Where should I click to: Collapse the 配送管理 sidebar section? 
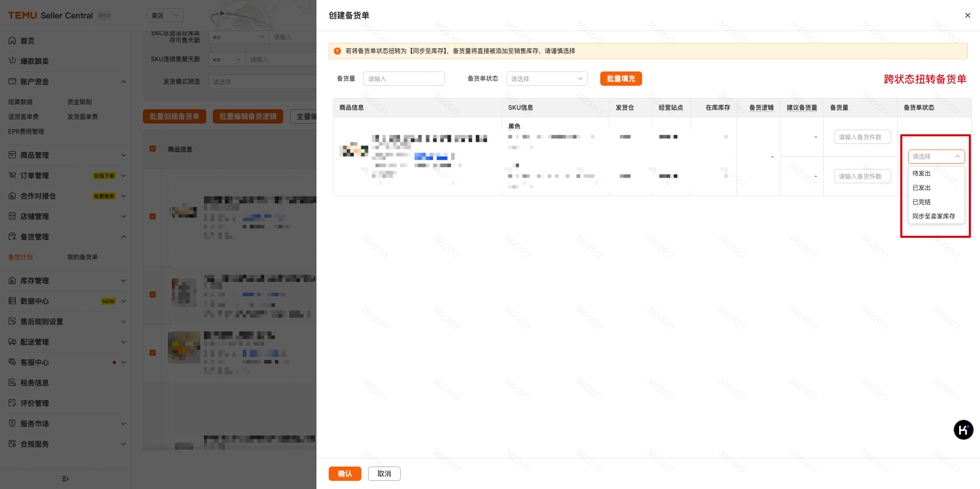click(x=123, y=341)
